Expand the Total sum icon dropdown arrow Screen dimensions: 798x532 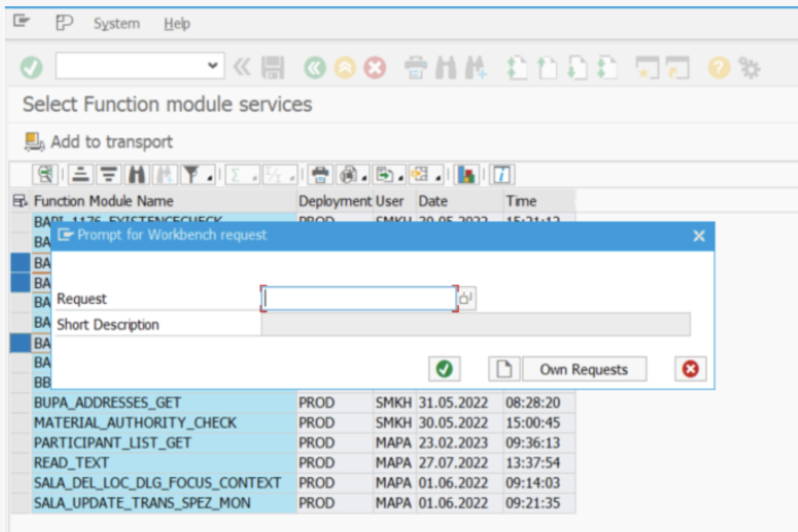click(x=255, y=178)
